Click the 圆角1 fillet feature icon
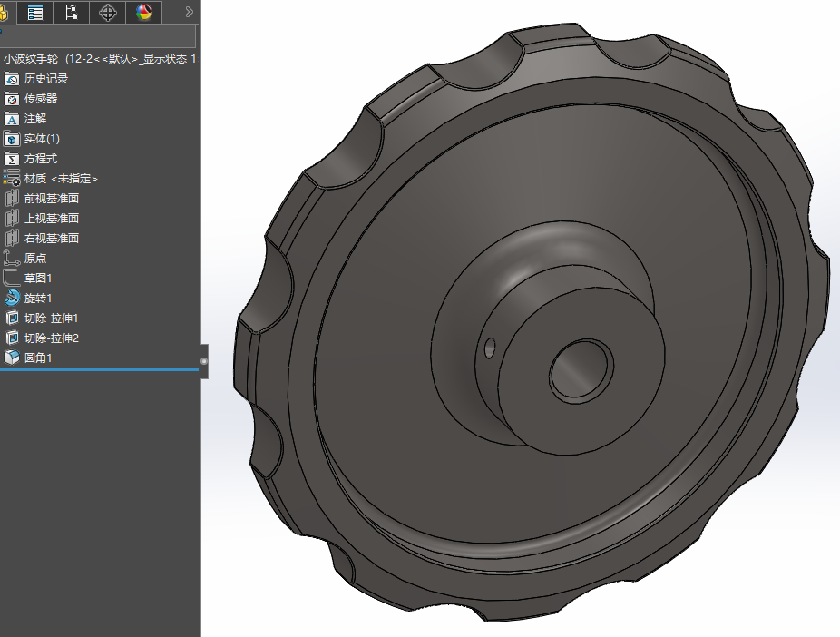840x637 pixels. point(12,358)
